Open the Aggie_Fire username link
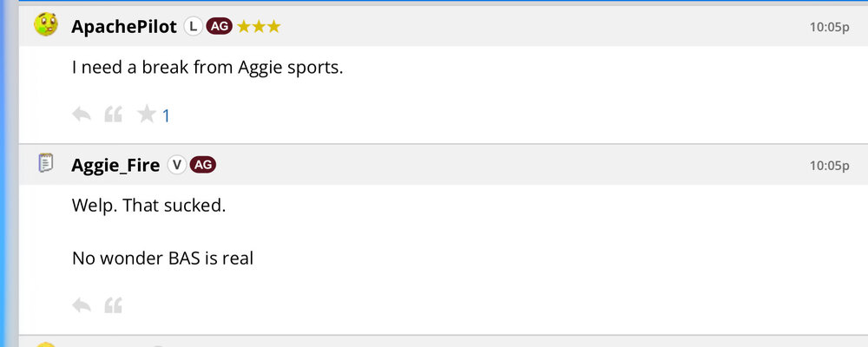868x347 pixels. tap(115, 165)
